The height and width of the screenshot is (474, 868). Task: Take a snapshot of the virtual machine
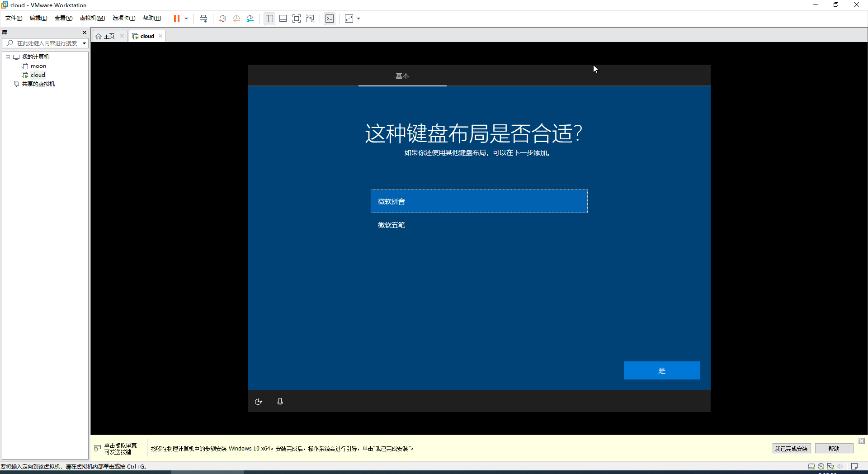point(223,19)
